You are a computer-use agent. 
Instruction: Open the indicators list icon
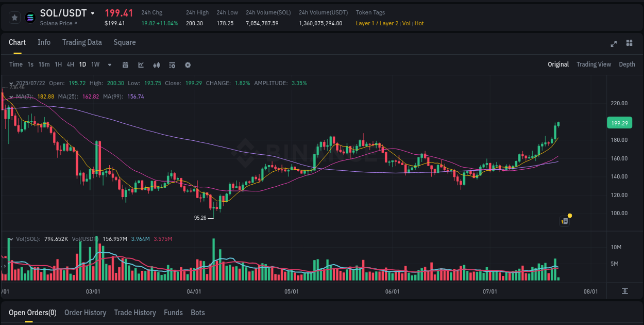[172, 64]
